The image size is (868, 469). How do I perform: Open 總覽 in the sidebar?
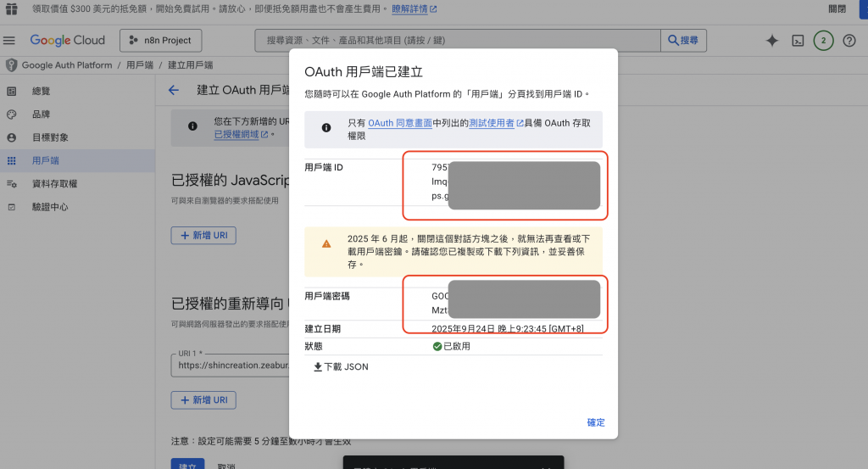41,91
